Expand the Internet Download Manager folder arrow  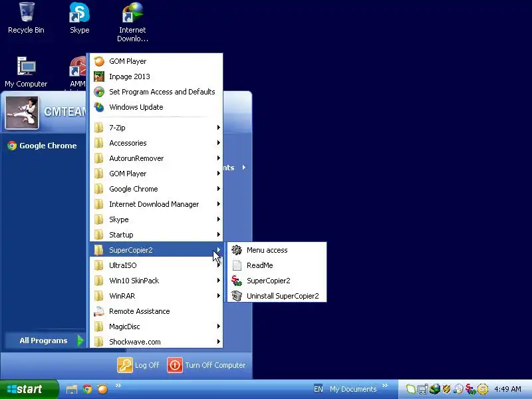219,204
